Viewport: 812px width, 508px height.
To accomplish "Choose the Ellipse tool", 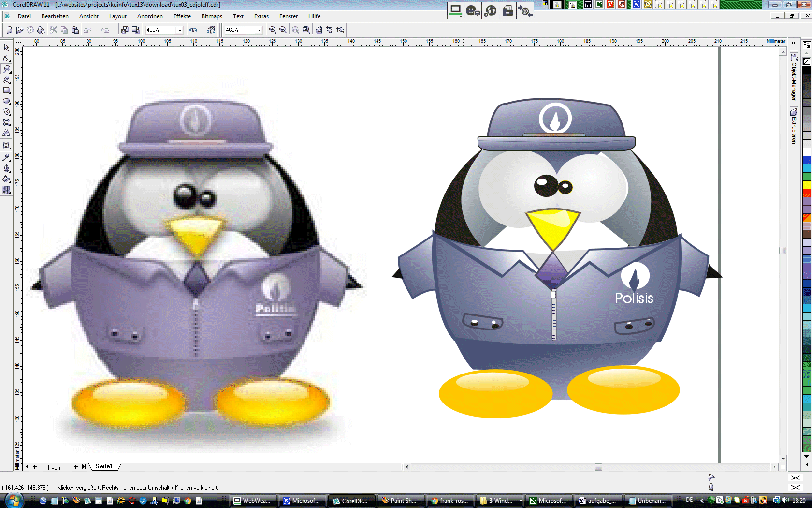I will pos(6,101).
